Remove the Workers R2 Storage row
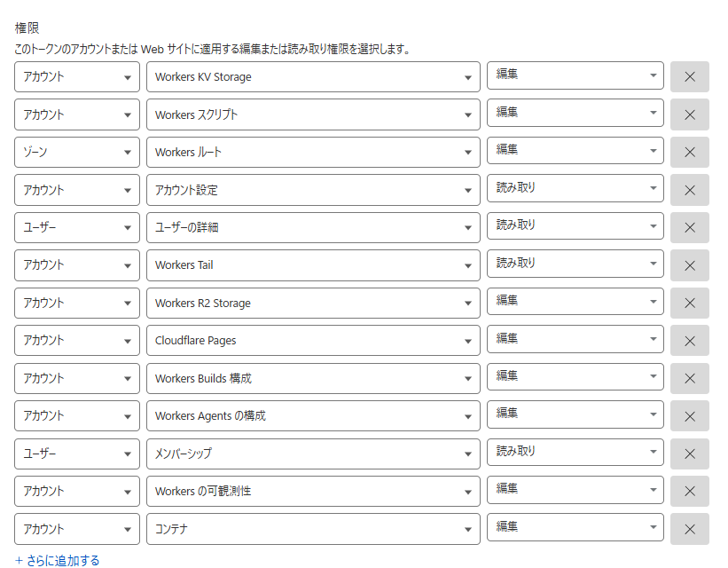The image size is (728, 568). click(689, 301)
